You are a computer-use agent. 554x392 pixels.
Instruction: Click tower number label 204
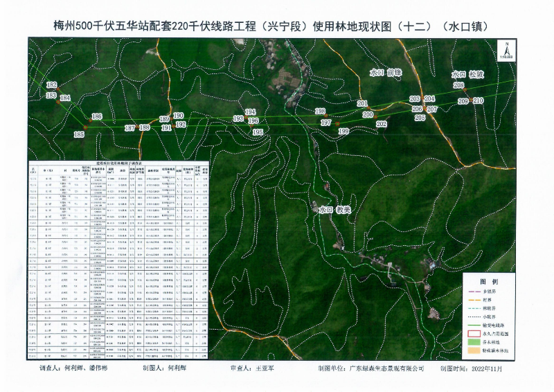(429, 98)
